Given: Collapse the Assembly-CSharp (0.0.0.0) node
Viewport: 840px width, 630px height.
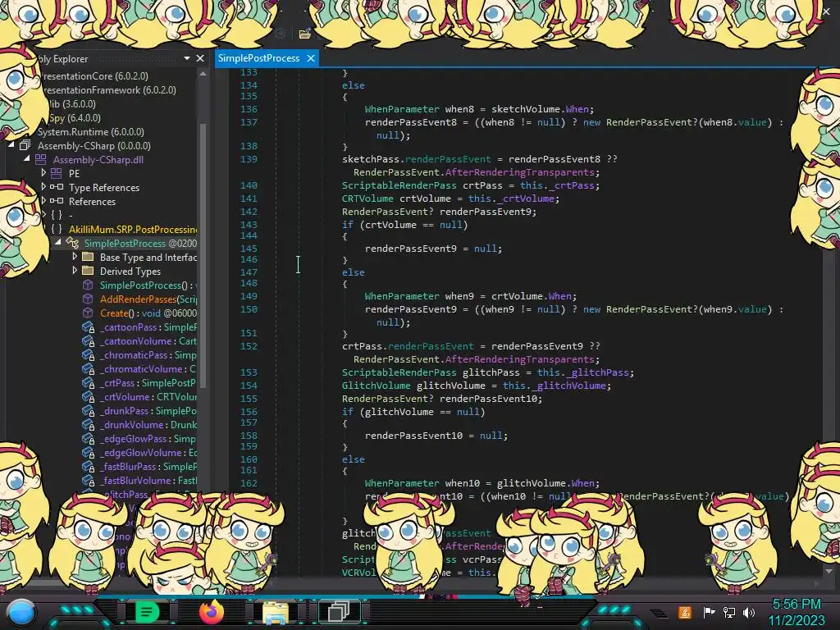Looking at the screenshot, I should [x=11, y=145].
